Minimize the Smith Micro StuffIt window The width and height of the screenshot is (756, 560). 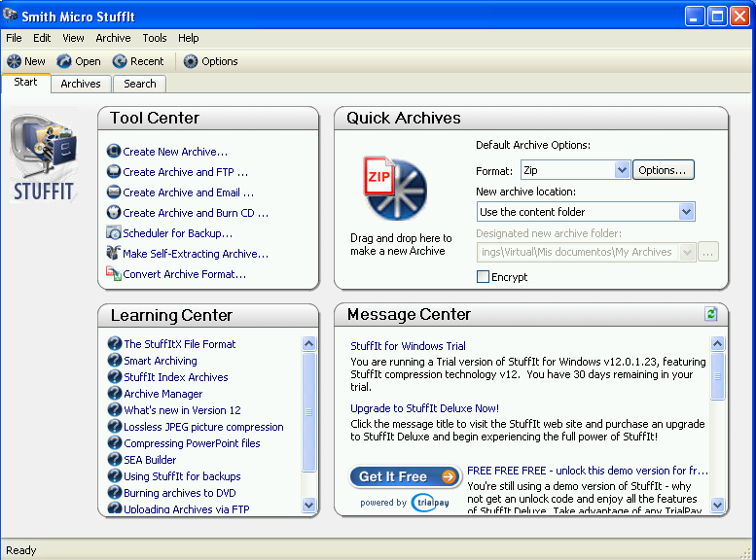point(695,17)
